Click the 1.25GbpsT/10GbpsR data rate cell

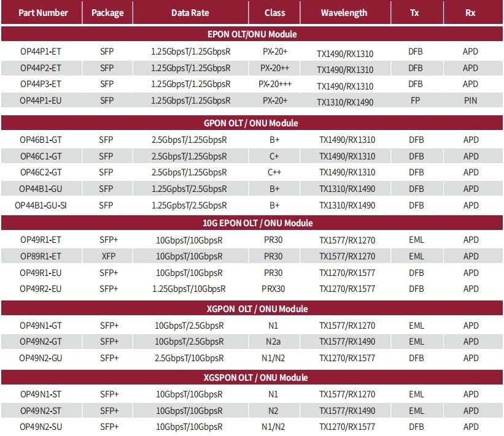[x=189, y=289]
